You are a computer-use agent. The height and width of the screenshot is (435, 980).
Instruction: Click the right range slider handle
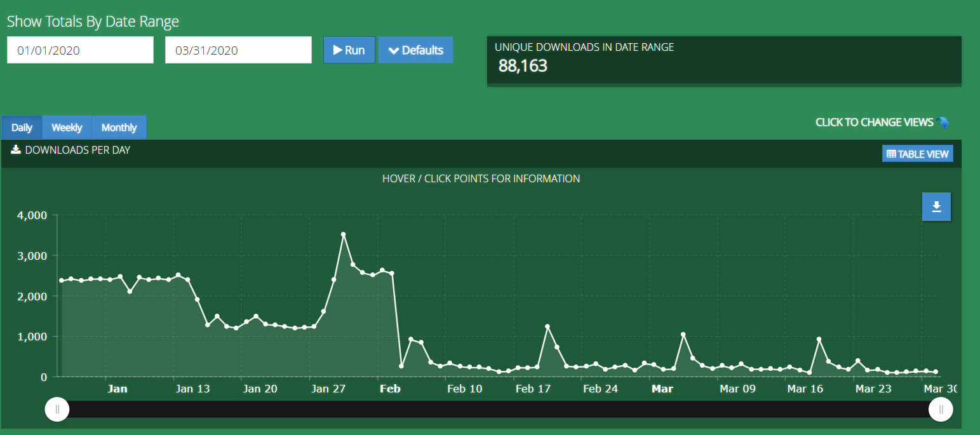tap(941, 410)
